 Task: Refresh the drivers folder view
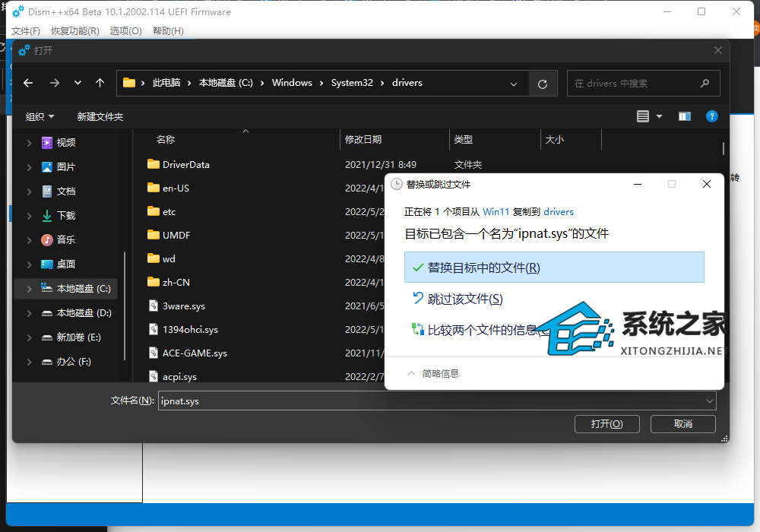[x=543, y=83]
